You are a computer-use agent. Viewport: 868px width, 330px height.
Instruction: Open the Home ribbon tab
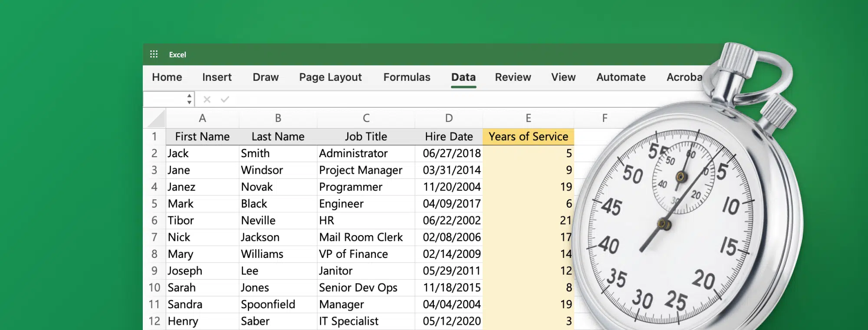click(167, 77)
